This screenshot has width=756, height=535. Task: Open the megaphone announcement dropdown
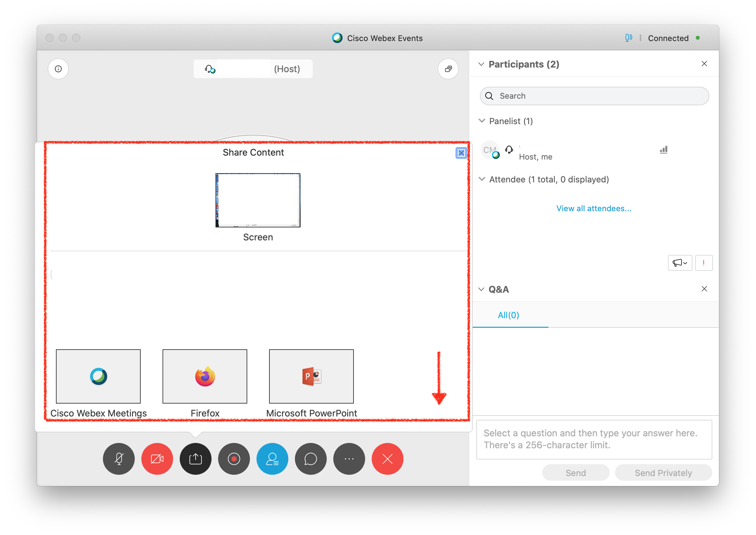pos(680,263)
